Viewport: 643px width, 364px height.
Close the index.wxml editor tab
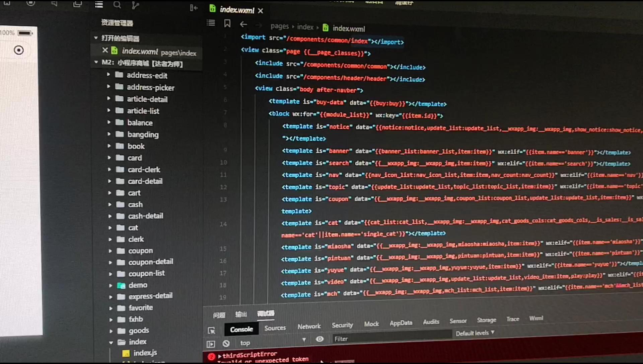[x=261, y=11]
